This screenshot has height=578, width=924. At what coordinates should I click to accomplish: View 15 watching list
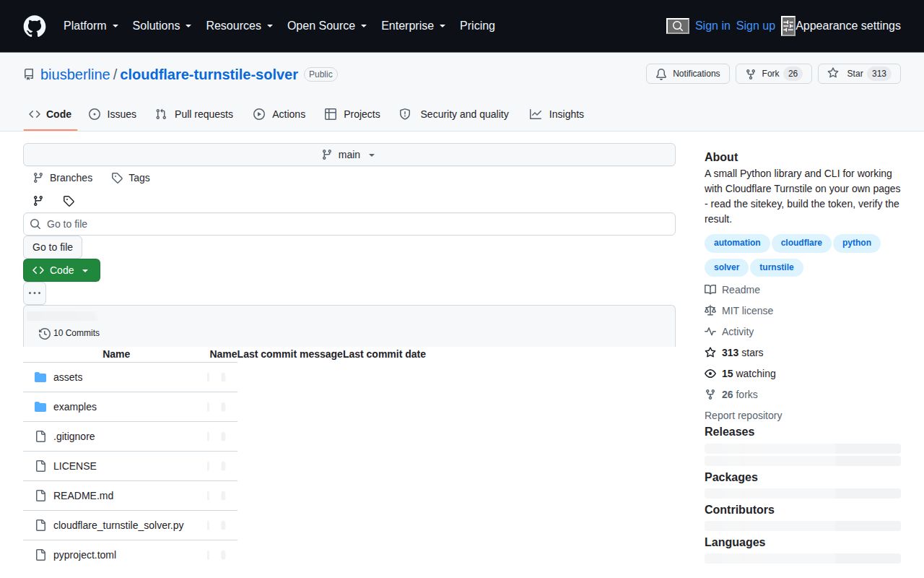[741, 374]
